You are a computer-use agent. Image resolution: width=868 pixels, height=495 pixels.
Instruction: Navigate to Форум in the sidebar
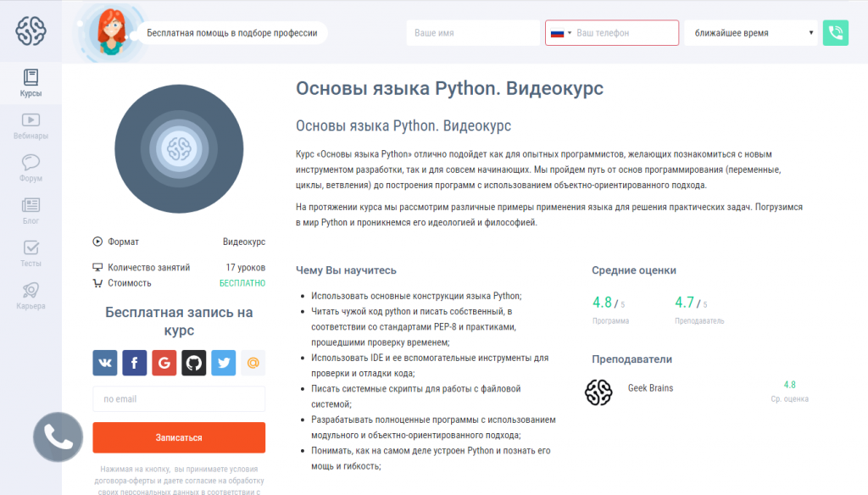pyautogui.click(x=31, y=169)
